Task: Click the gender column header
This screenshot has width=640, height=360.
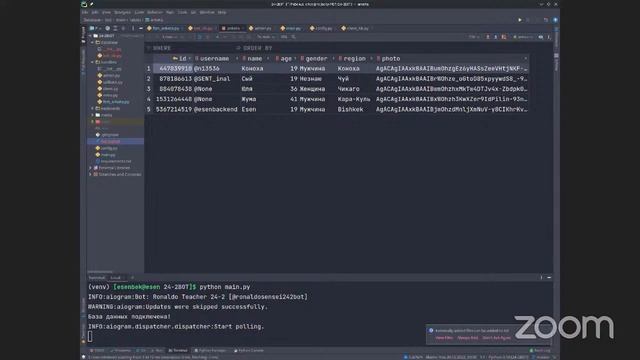Action: pyautogui.click(x=316, y=58)
